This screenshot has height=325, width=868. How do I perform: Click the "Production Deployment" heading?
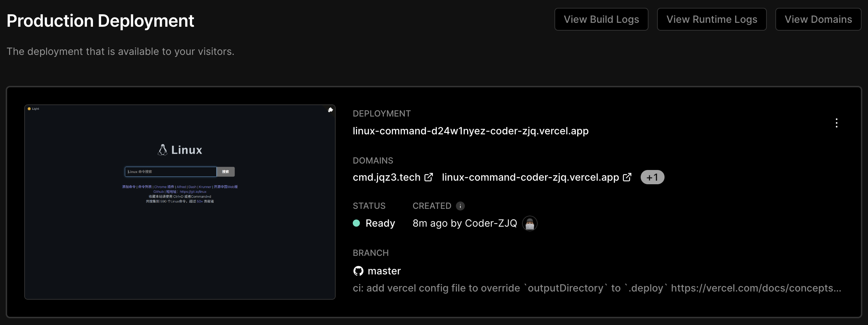[100, 21]
